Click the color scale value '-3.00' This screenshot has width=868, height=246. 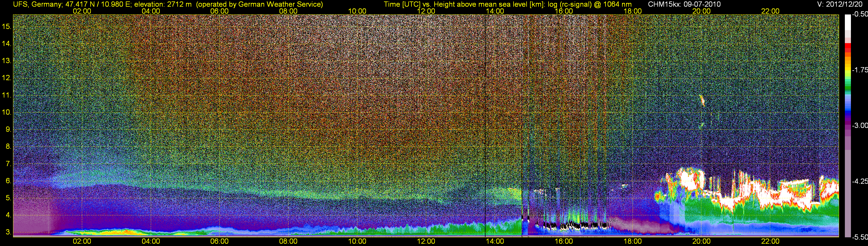click(860, 125)
